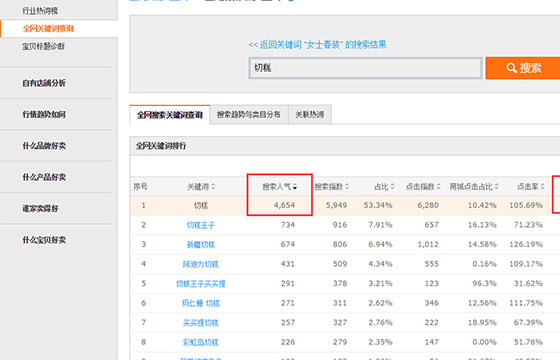The width and height of the screenshot is (560, 360).
Task: Sort table by 点击率 column
Action: [531, 186]
